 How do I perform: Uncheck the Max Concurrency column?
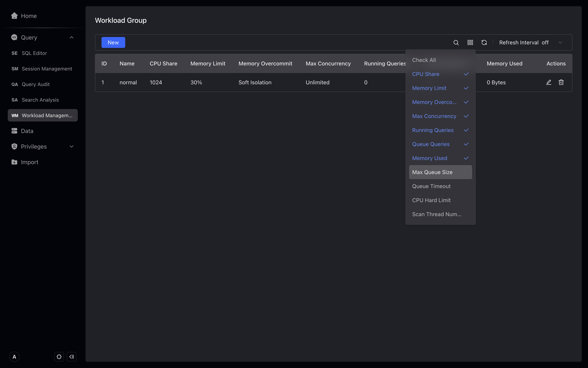pos(441,116)
